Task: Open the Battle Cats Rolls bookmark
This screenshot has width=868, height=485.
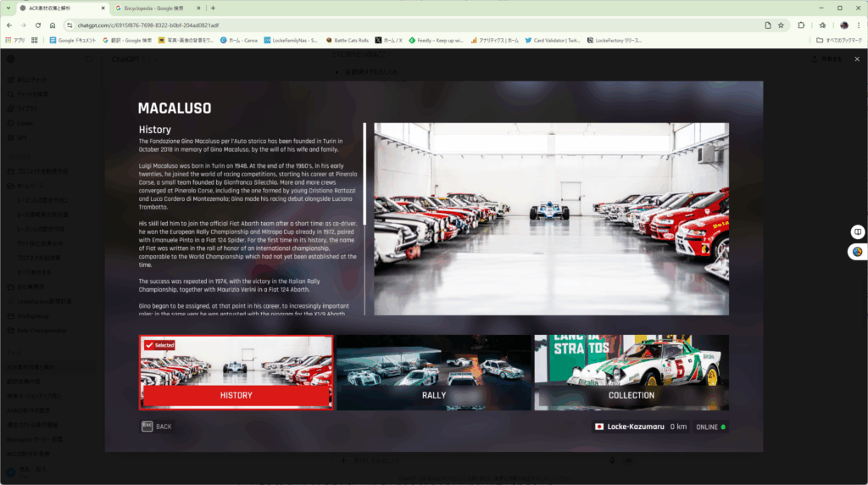Action: (347, 40)
